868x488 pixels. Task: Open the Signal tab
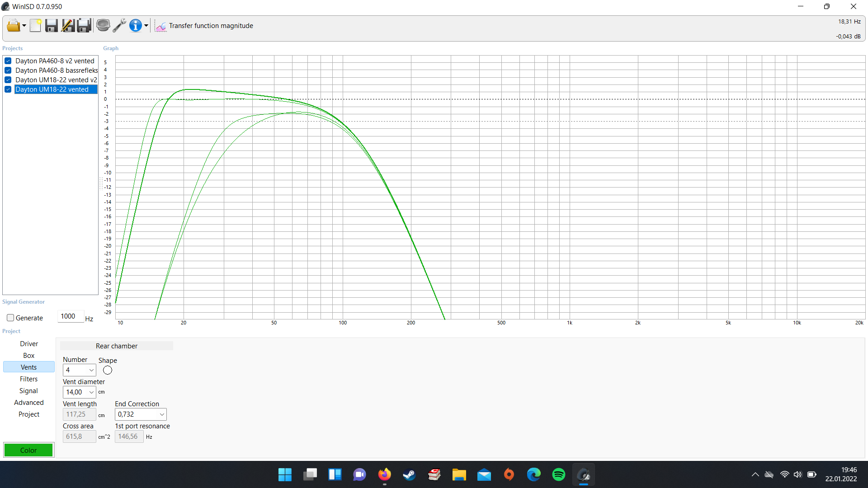29,391
